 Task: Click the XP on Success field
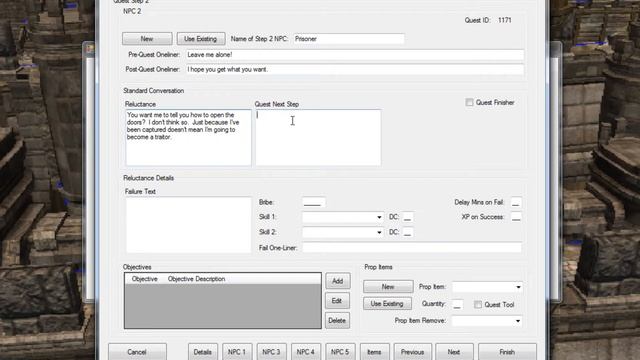tap(516, 217)
